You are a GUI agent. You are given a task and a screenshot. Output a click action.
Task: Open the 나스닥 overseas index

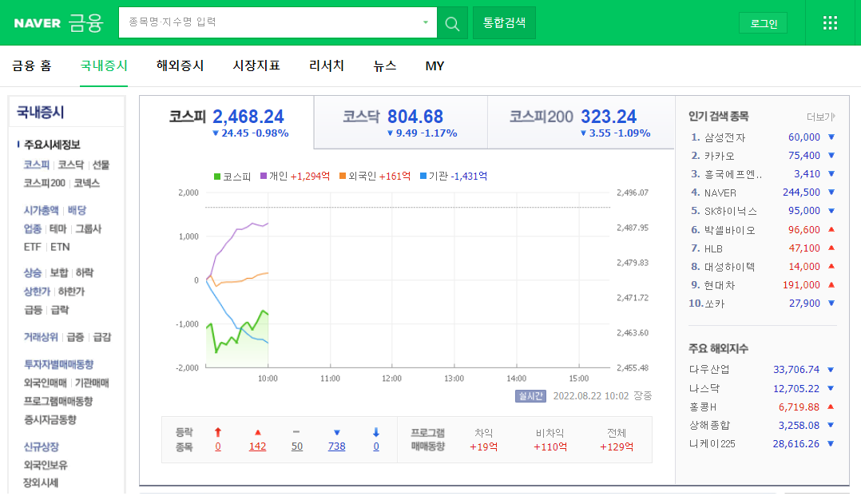pos(704,389)
